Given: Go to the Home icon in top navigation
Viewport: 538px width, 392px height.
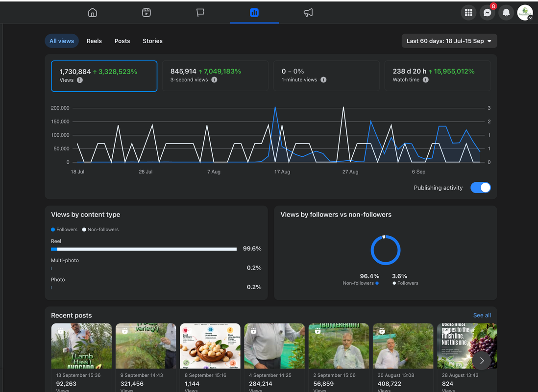Looking at the screenshot, I should [92, 13].
